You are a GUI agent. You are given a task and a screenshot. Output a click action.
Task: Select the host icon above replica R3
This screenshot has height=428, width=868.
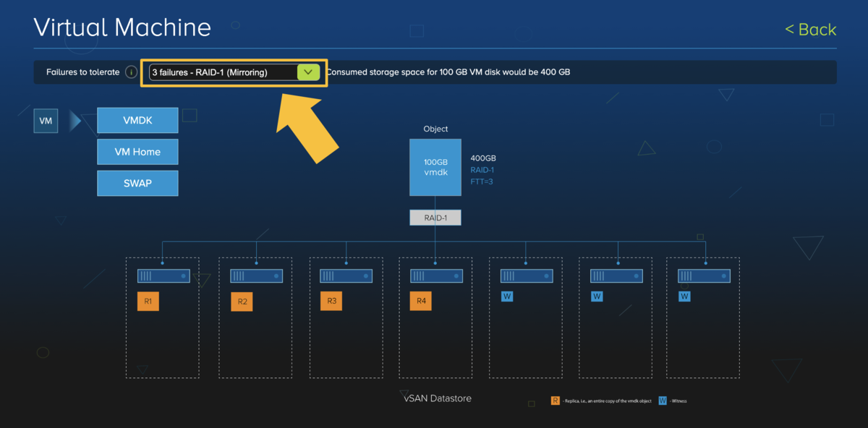345,275
